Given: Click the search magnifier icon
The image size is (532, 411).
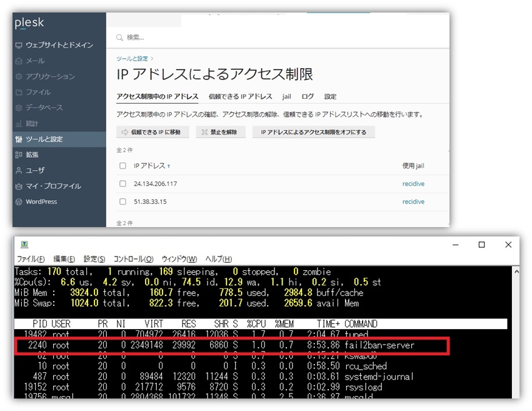Looking at the screenshot, I should [x=119, y=38].
